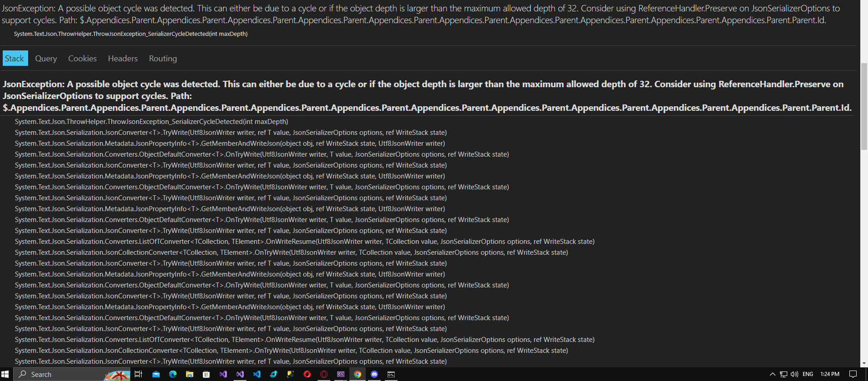Open File Explorer from the taskbar

(190, 374)
